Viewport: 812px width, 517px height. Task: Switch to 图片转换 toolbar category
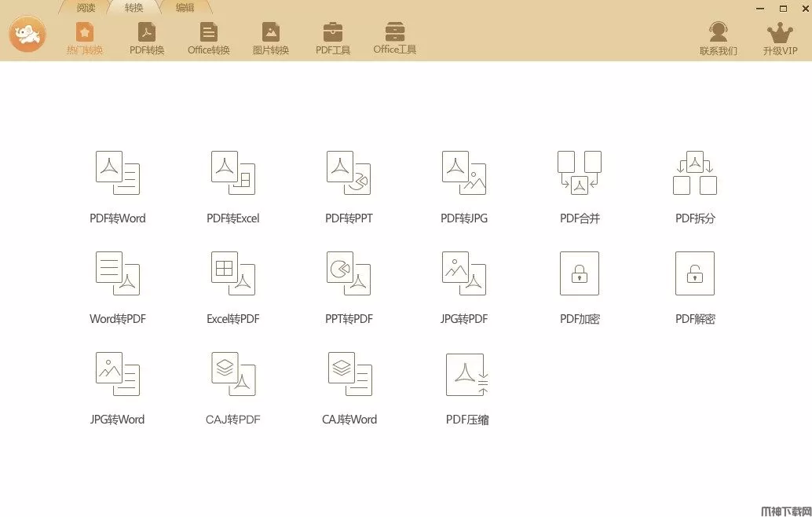click(x=271, y=38)
